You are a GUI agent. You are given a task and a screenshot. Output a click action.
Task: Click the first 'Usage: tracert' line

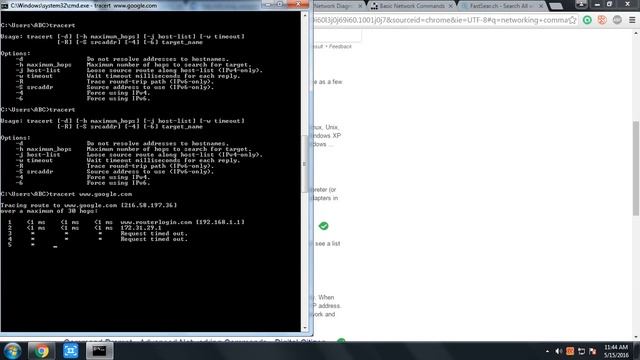pyautogui.click(x=122, y=36)
